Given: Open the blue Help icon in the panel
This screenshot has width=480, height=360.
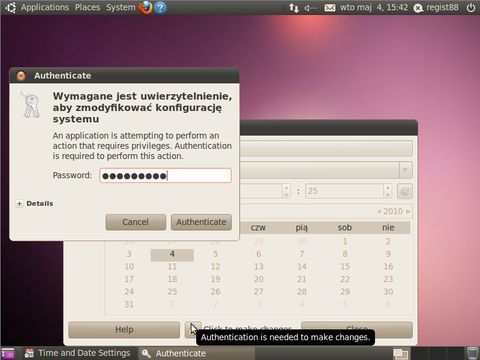Looking at the screenshot, I should tap(160, 7).
